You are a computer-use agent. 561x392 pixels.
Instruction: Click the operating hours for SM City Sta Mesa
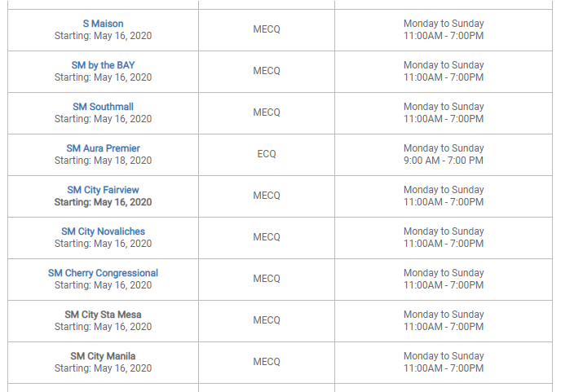point(444,320)
